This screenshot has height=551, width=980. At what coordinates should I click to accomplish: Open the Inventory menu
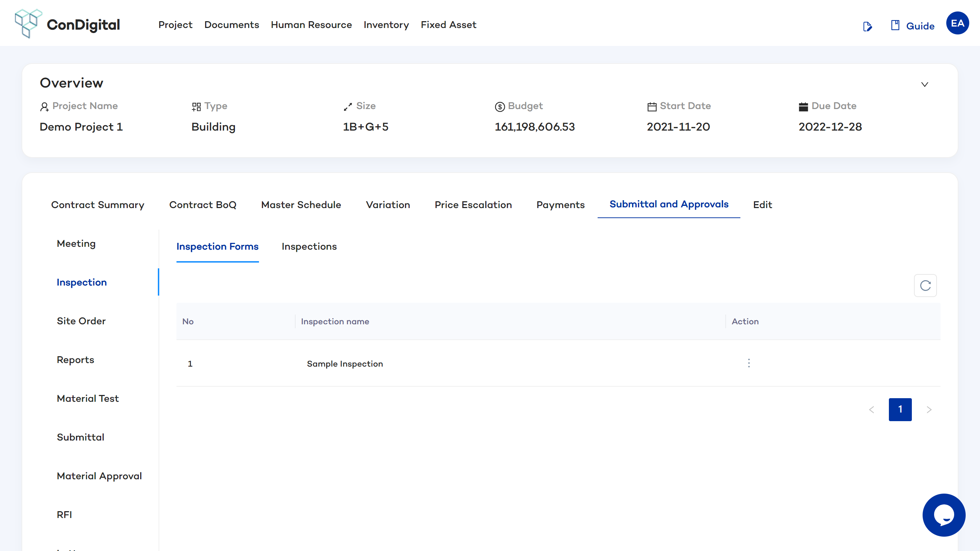point(386,25)
